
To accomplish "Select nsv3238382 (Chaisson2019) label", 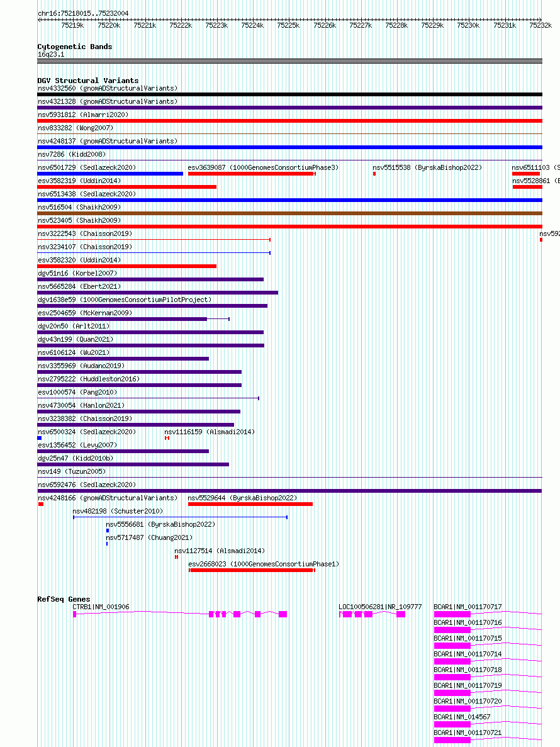I will pyautogui.click(x=85, y=418).
